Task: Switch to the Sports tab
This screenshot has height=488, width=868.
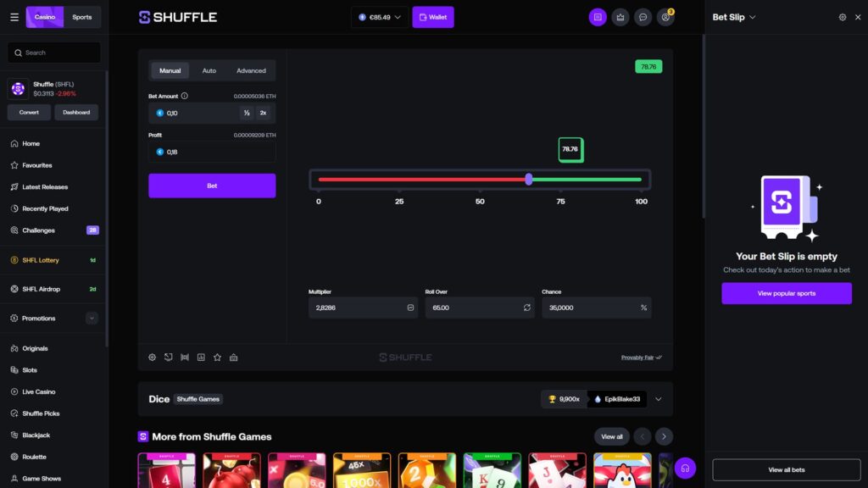Action: point(82,17)
